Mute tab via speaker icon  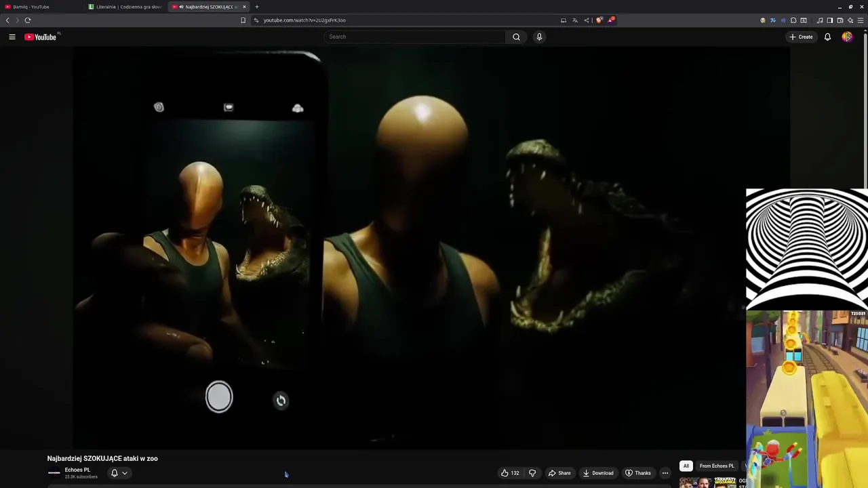(x=181, y=7)
